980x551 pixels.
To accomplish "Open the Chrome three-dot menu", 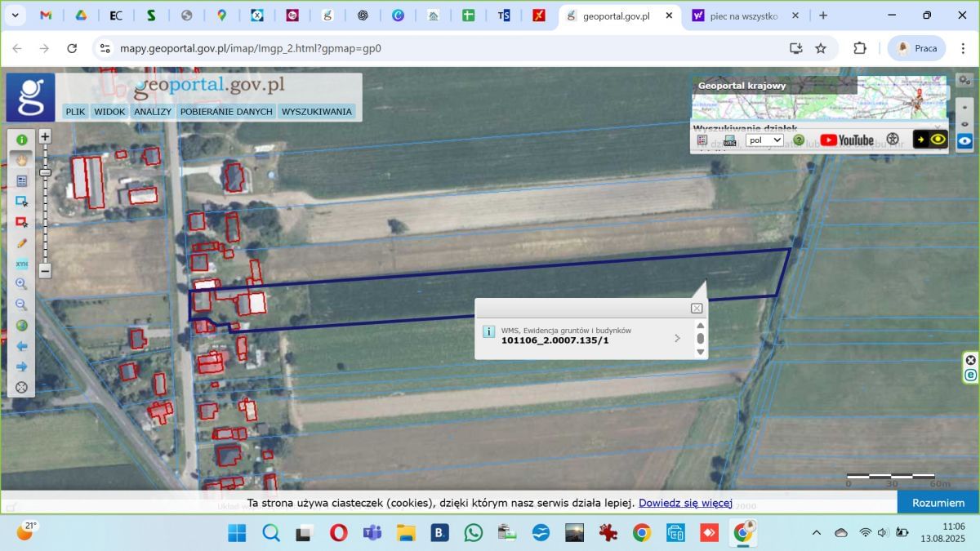I will [964, 48].
